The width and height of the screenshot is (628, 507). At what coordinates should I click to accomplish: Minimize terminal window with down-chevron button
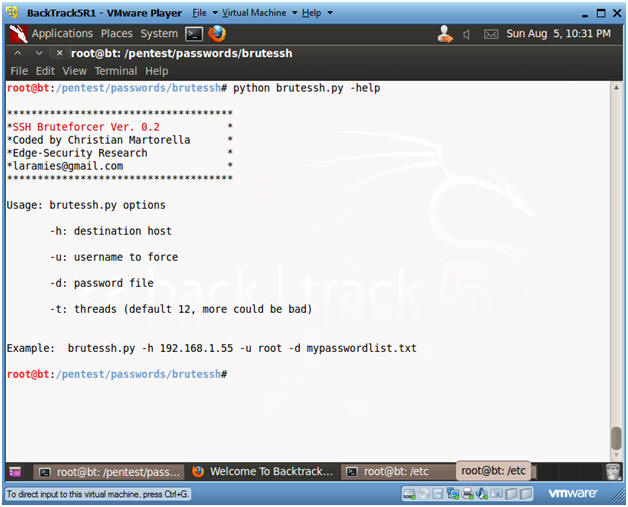[39, 52]
